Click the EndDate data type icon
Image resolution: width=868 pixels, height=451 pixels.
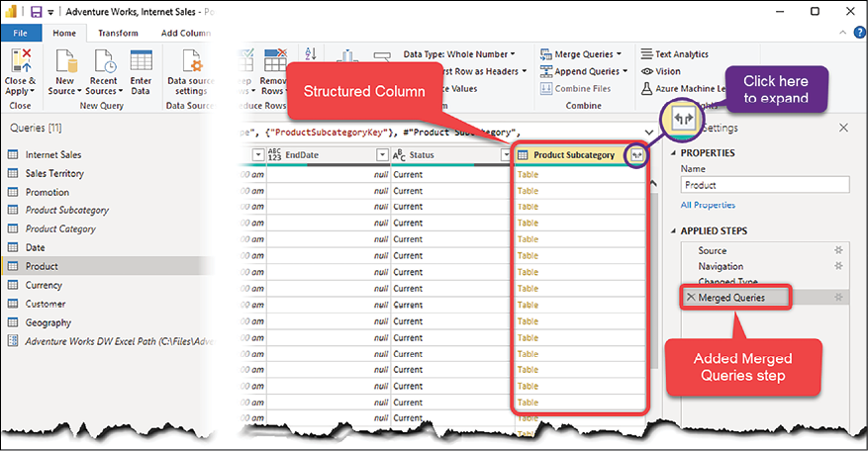[274, 155]
